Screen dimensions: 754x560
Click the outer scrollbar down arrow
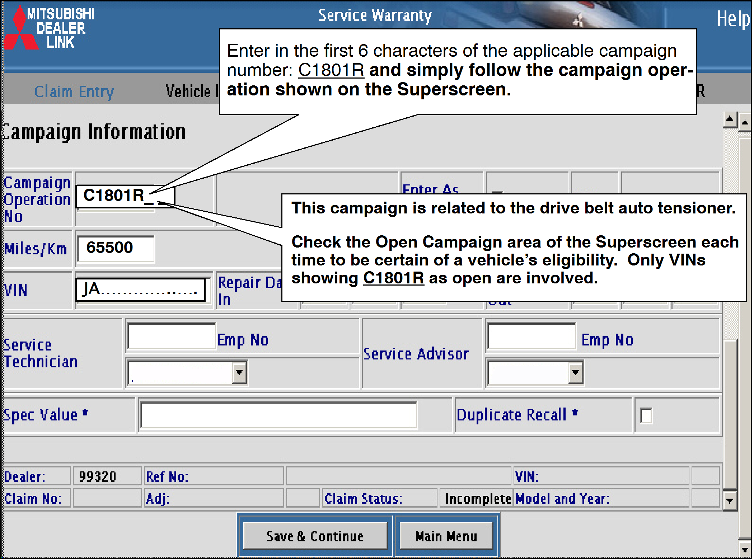[745, 550]
